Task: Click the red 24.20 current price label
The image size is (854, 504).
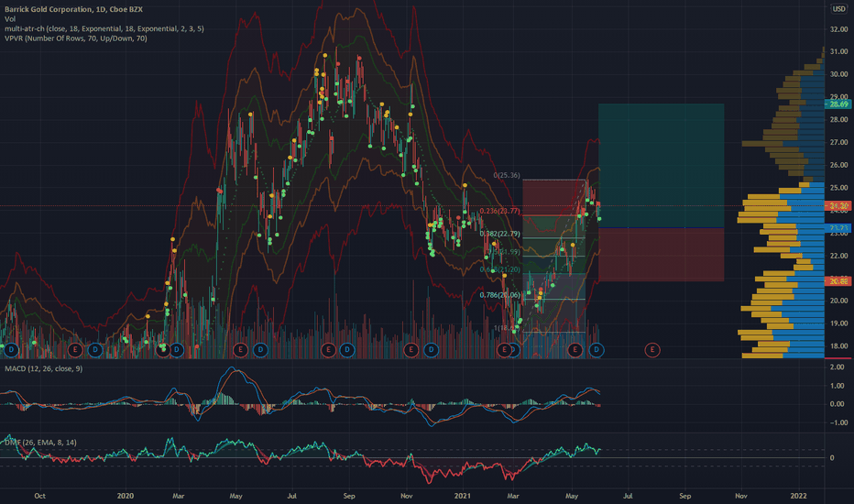Action: point(838,206)
